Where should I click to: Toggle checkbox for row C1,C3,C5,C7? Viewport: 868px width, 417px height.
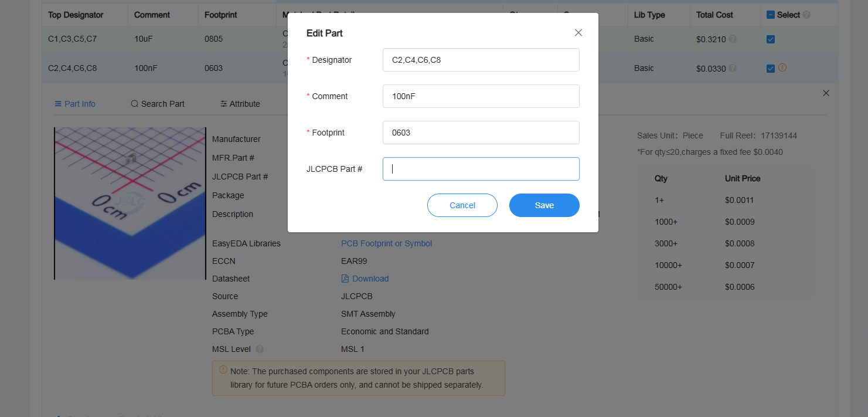point(771,39)
